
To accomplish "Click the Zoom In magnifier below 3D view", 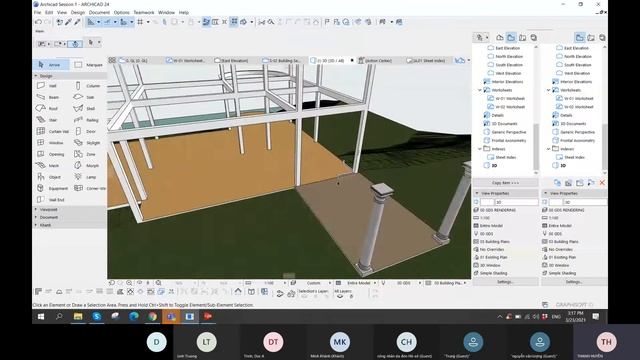I will click(x=129, y=283).
